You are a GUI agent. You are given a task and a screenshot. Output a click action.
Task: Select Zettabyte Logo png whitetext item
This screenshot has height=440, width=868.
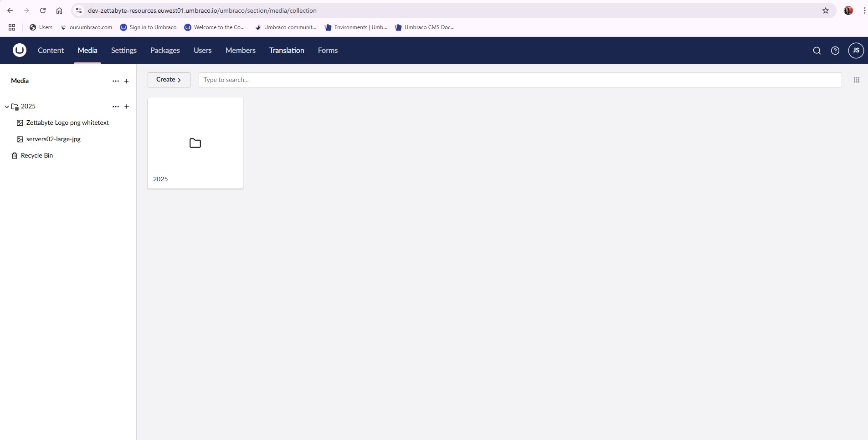[67, 123]
